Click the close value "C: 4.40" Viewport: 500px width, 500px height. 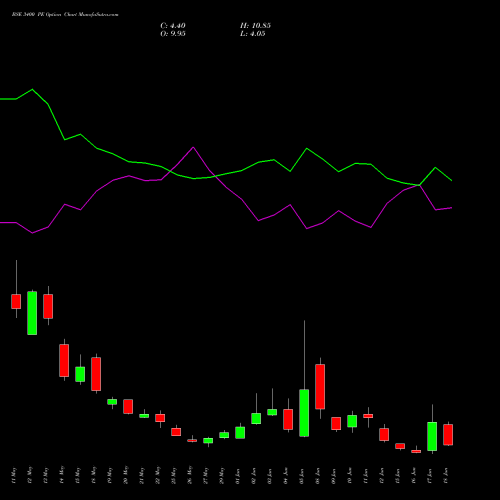tap(173, 26)
